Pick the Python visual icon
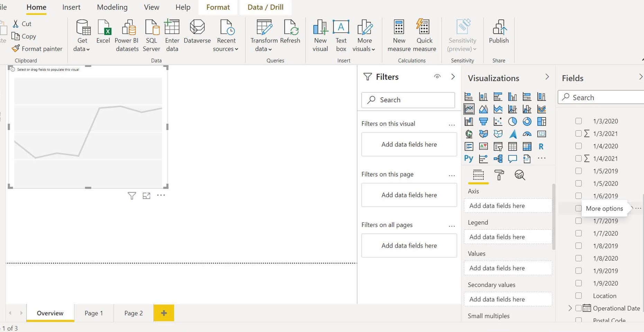This screenshot has height=332, width=644. click(x=469, y=159)
